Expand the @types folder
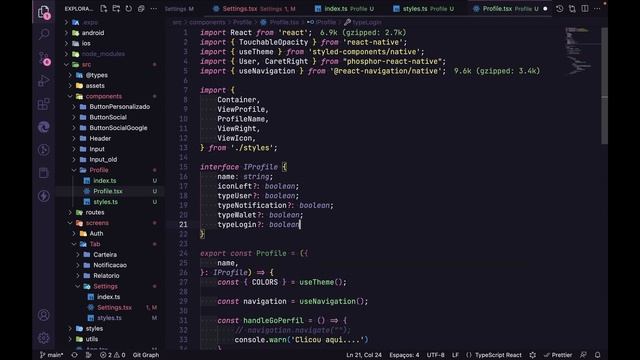This screenshot has width=640, height=360. coord(96,75)
